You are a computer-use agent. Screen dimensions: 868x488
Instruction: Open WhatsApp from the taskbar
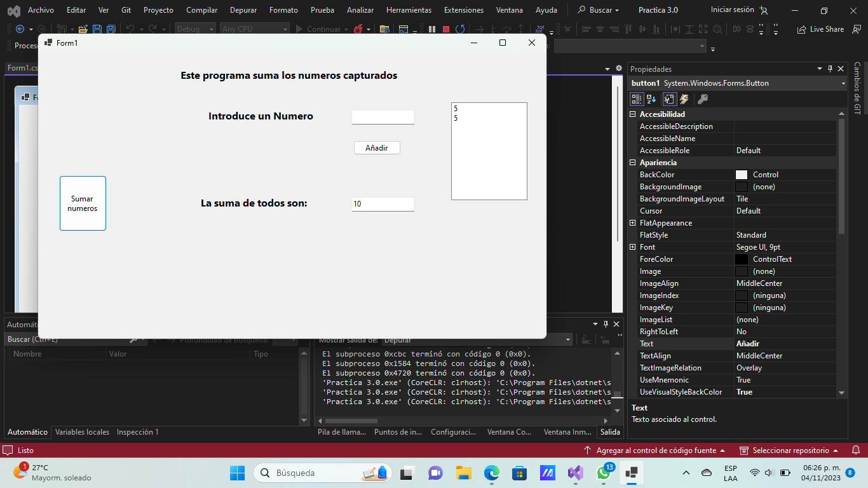click(603, 473)
